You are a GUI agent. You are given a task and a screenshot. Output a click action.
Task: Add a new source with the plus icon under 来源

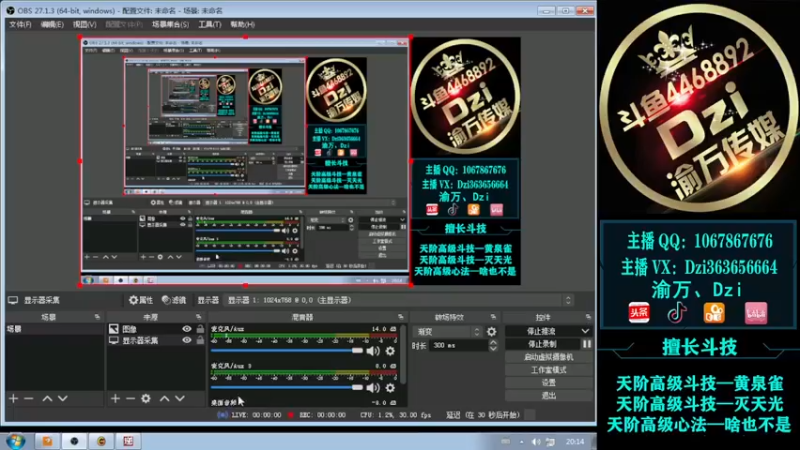115,398
